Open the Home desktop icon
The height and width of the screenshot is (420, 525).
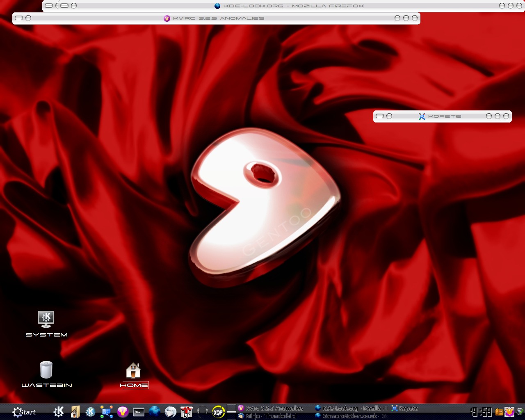[x=134, y=375]
